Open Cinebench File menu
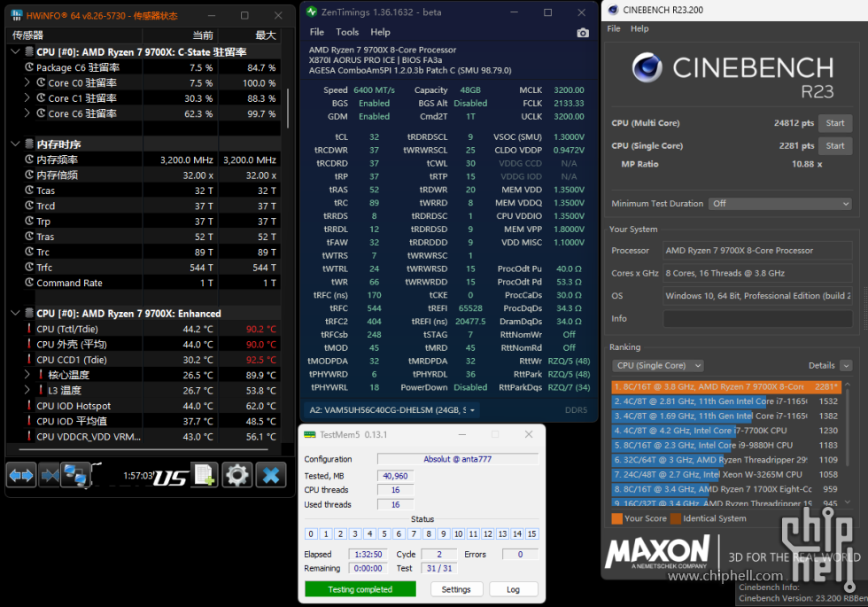The height and width of the screenshot is (607, 868). tap(614, 28)
